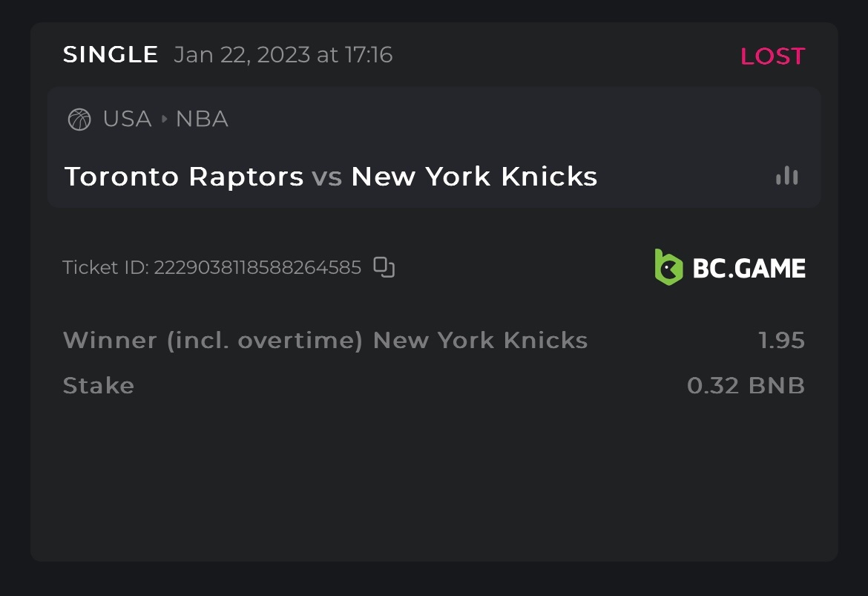Click the 1.95 odds value

(781, 341)
